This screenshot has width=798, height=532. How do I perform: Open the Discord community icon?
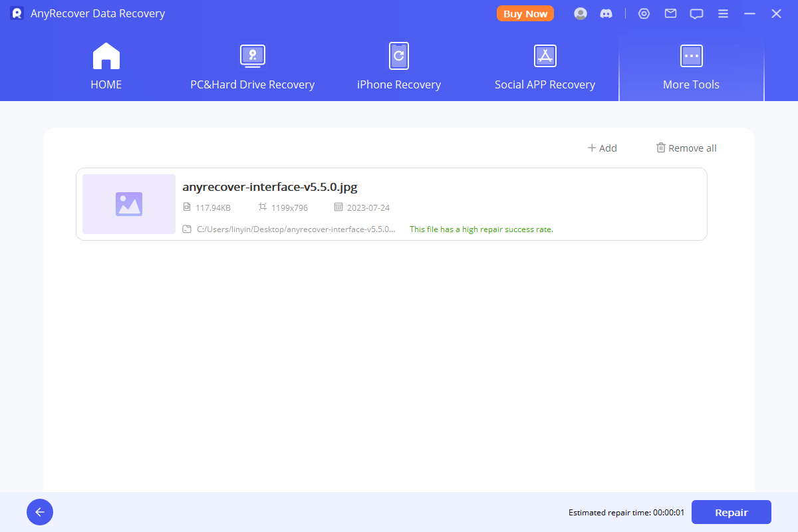coord(606,13)
